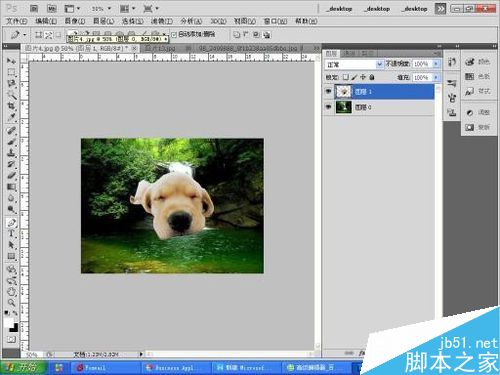Screen dimensions: 500x375
Task: Enable Shape Layers mode in options bar
Action: (39, 35)
